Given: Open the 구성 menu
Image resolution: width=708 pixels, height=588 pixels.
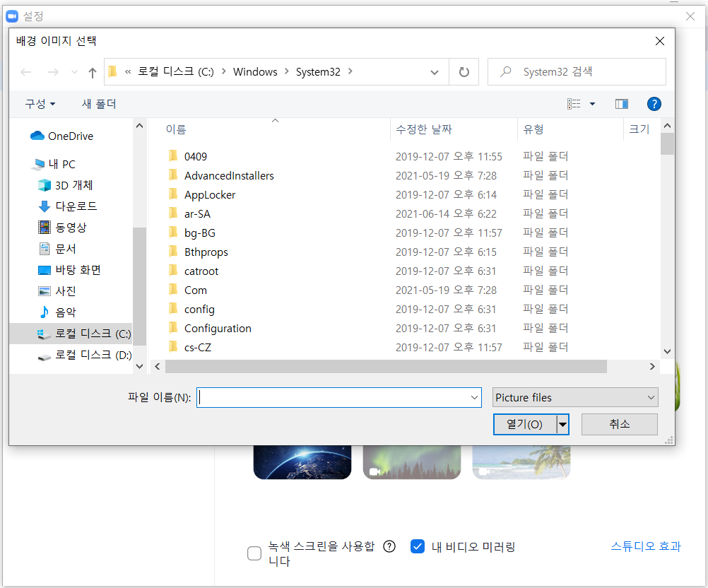Looking at the screenshot, I should tap(40, 104).
